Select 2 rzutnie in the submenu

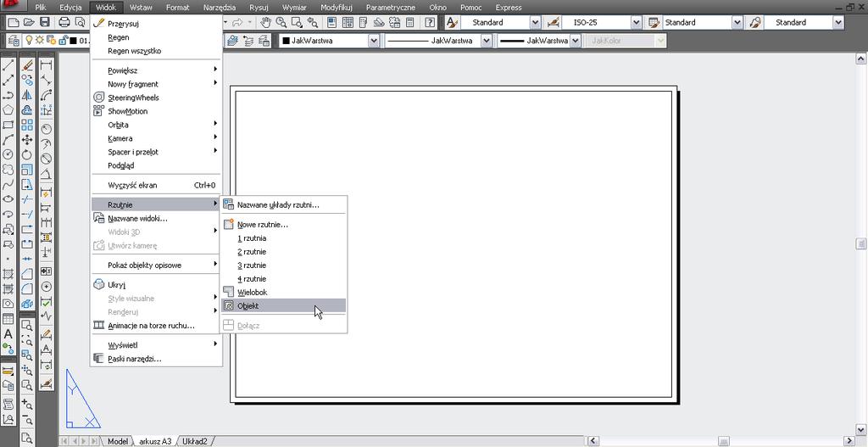click(x=283, y=251)
